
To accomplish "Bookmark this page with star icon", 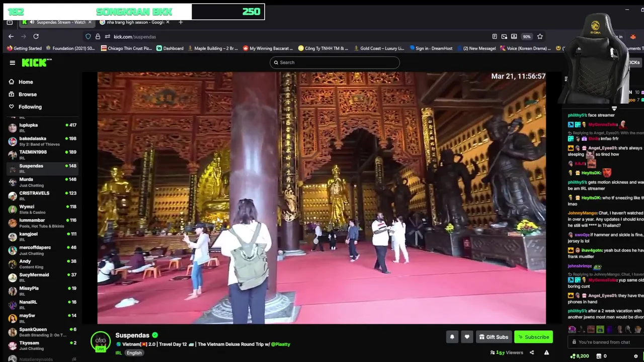I will (540, 37).
